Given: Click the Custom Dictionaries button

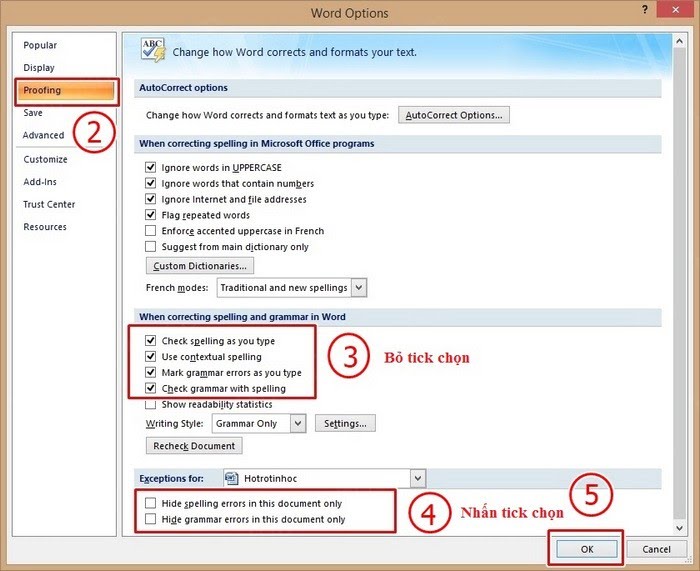Looking at the screenshot, I should click(x=200, y=266).
